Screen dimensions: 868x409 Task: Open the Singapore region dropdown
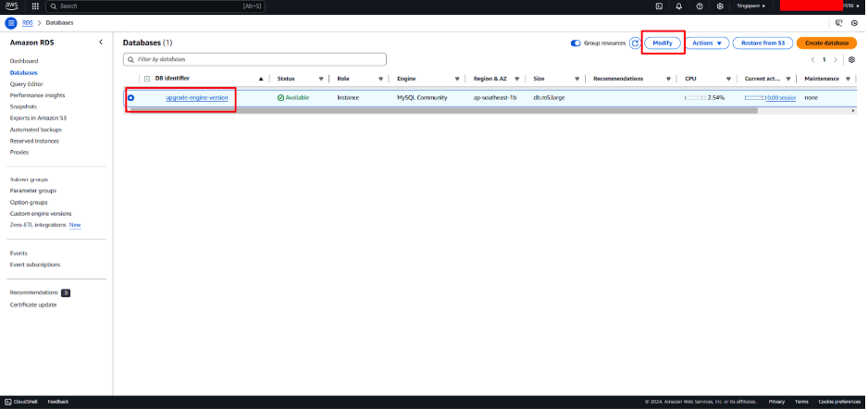[751, 6]
